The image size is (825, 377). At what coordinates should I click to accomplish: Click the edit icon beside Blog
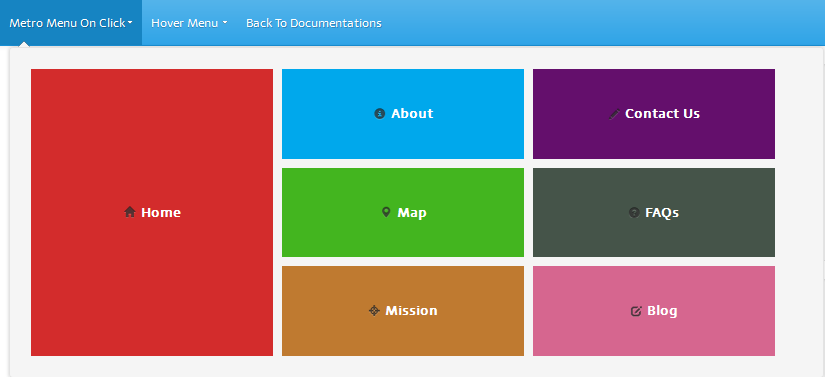[x=636, y=311]
